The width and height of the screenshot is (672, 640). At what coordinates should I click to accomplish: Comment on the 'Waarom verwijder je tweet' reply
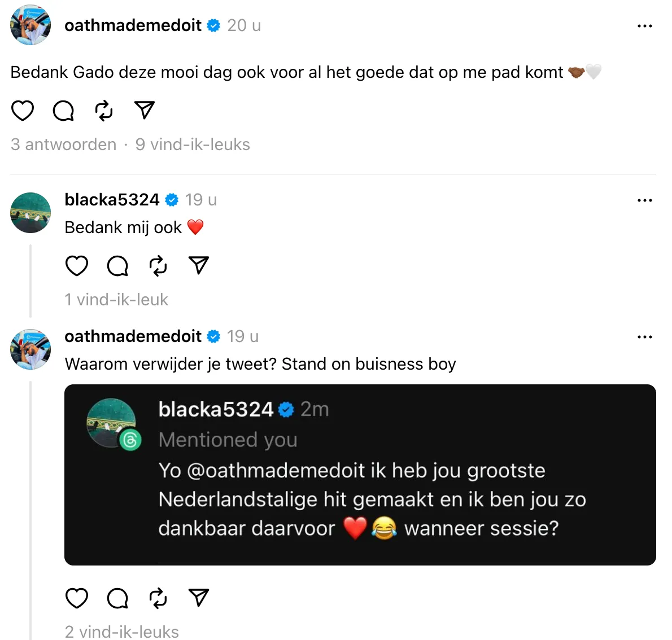point(117,598)
